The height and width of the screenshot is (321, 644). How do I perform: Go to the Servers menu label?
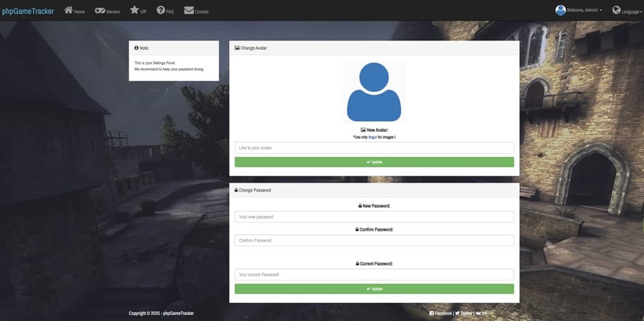click(113, 12)
